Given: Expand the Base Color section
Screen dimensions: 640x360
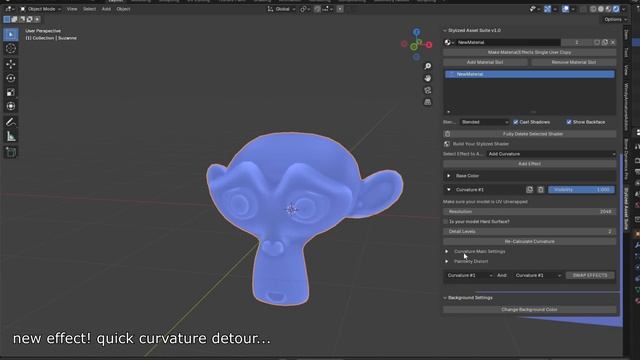Looking at the screenshot, I should pos(449,176).
